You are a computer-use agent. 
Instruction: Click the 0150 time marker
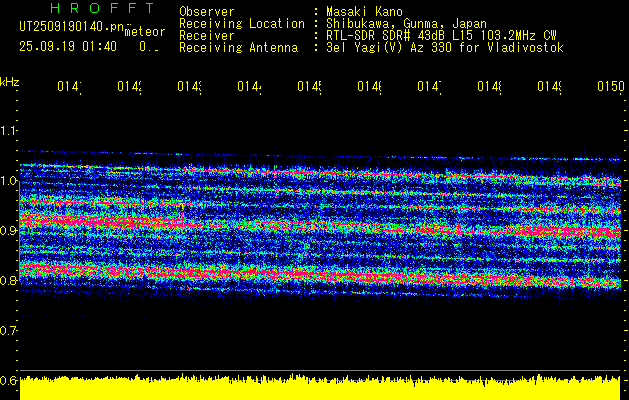[610, 88]
